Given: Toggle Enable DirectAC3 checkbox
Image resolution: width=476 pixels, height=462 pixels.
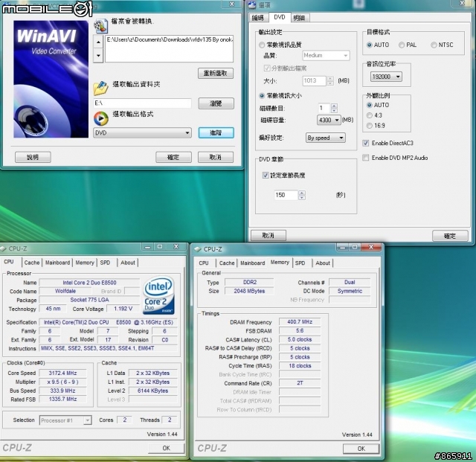Looking at the screenshot, I should [366, 143].
